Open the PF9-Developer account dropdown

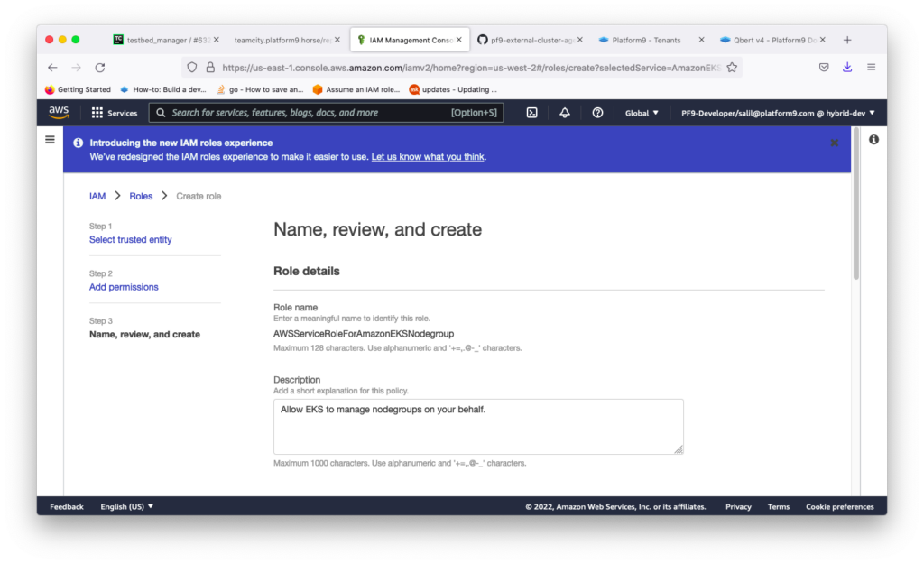778,113
